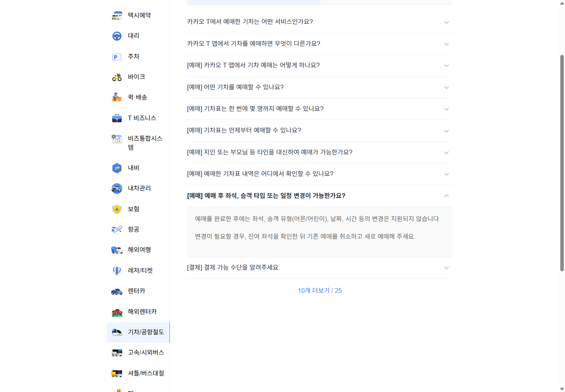Click the page vertical scrollbar thumb

tap(562, 163)
